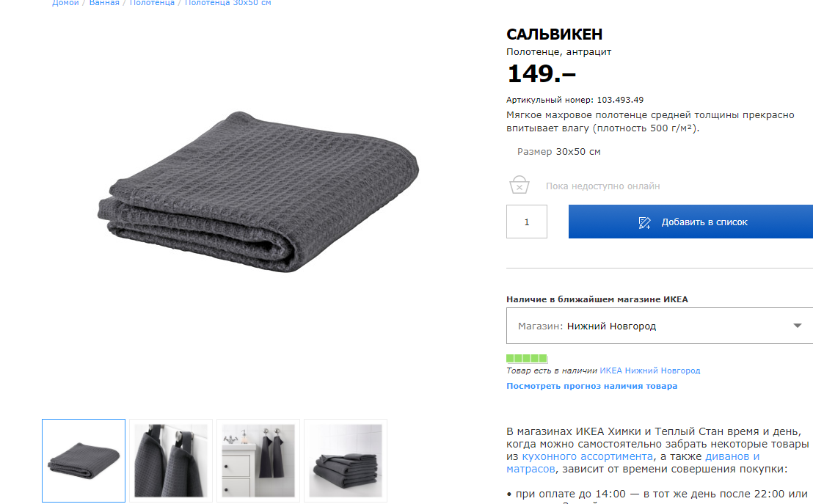Image resolution: width=813 pixels, height=504 pixels.
Task: Select the hanging towels close-up thumbnail
Action: pyautogui.click(x=170, y=461)
